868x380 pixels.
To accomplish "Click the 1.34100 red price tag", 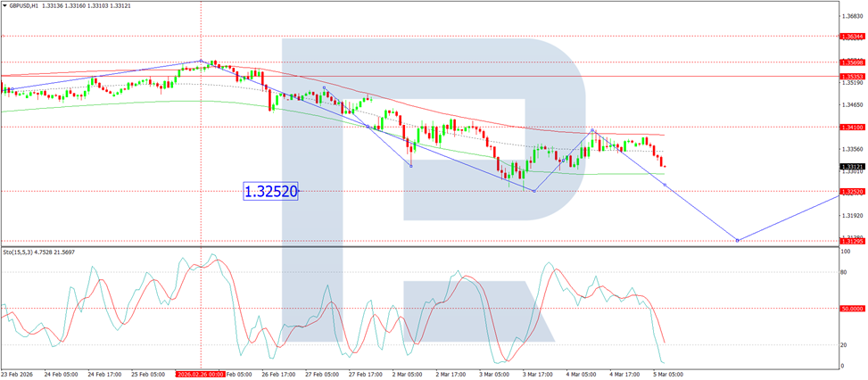I will 853,128.
